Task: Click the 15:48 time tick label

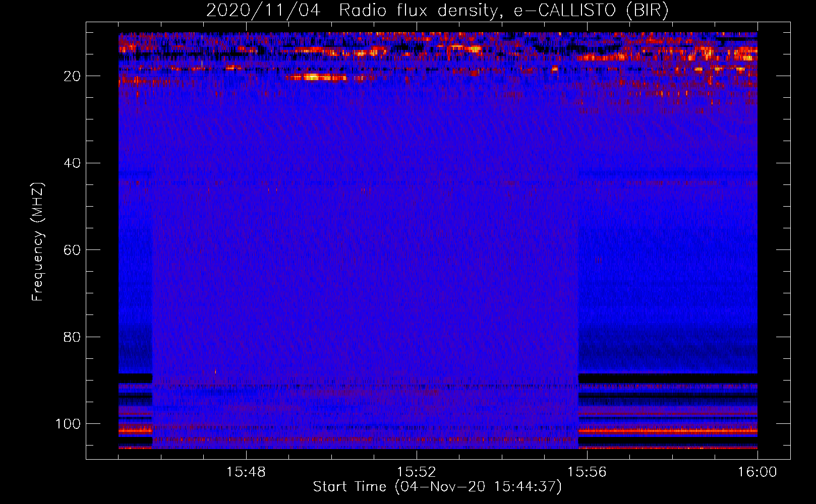Action: (246, 472)
